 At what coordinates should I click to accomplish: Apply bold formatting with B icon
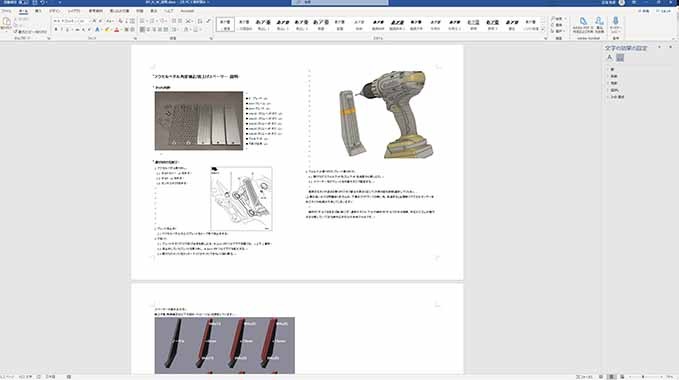pos(56,29)
